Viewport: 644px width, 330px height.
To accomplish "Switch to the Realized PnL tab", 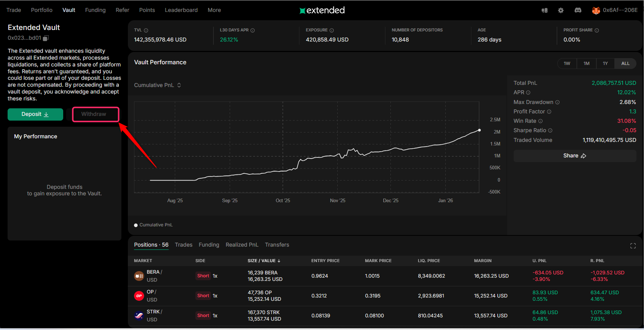I will (242, 245).
